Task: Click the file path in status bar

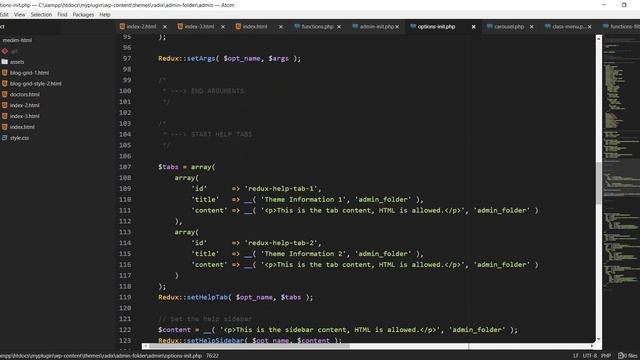Action: [101, 356]
